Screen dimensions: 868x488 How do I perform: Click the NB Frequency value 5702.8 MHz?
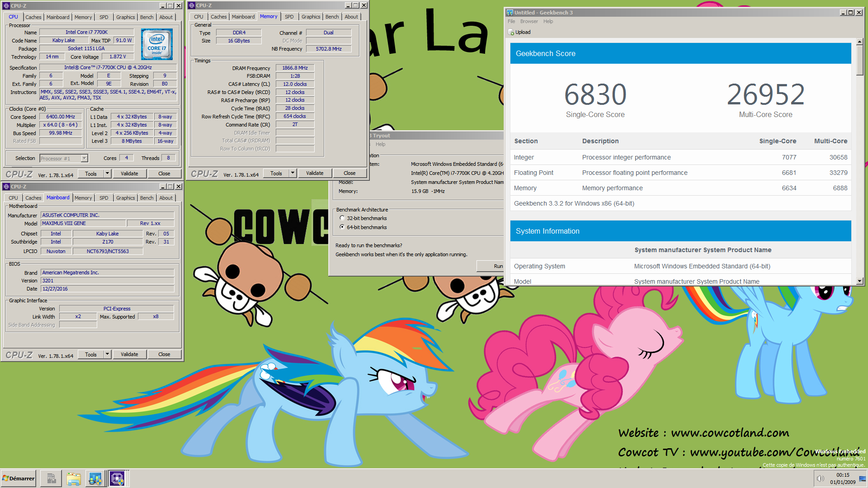pyautogui.click(x=329, y=49)
